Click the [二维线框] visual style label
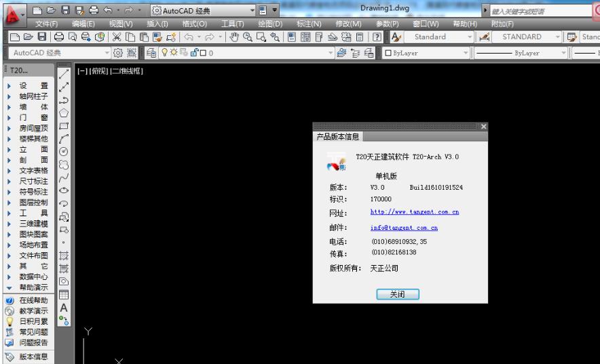Viewport: 600px width, 364px height. pos(127,70)
